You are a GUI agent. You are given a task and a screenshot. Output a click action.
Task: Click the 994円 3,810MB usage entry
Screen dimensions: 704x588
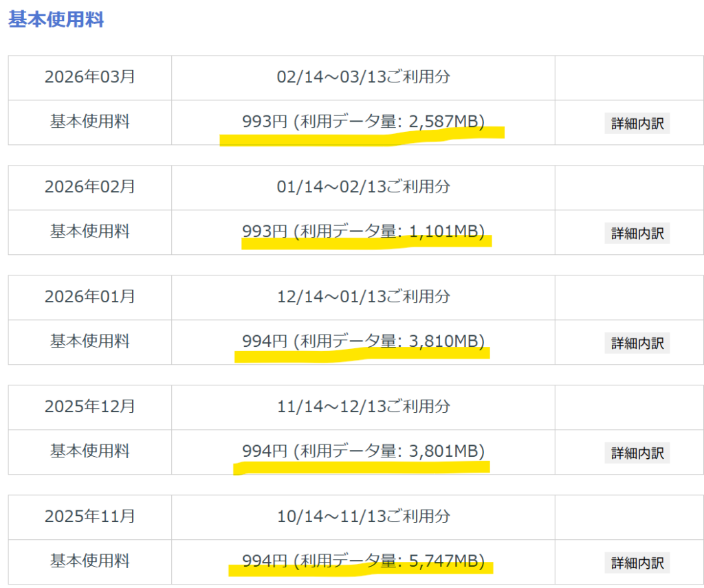coord(363,341)
